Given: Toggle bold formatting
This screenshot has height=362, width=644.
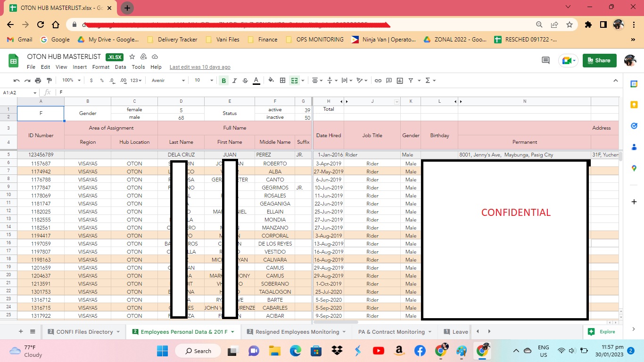Looking at the screenshot, I should (x=223, y=81).
